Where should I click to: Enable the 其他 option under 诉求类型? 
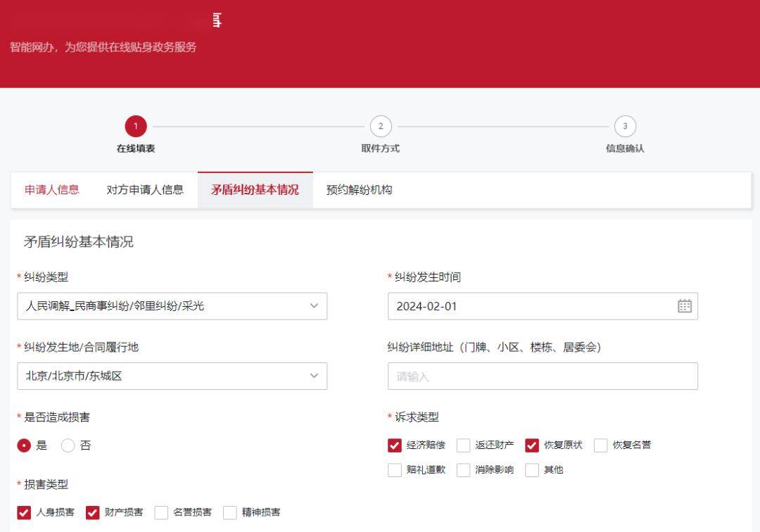pyautogui.click(x=532, y=470)
